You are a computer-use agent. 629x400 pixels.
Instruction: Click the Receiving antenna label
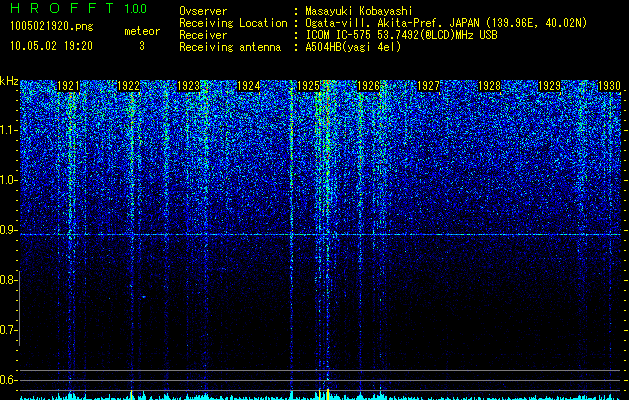[230, 47]
